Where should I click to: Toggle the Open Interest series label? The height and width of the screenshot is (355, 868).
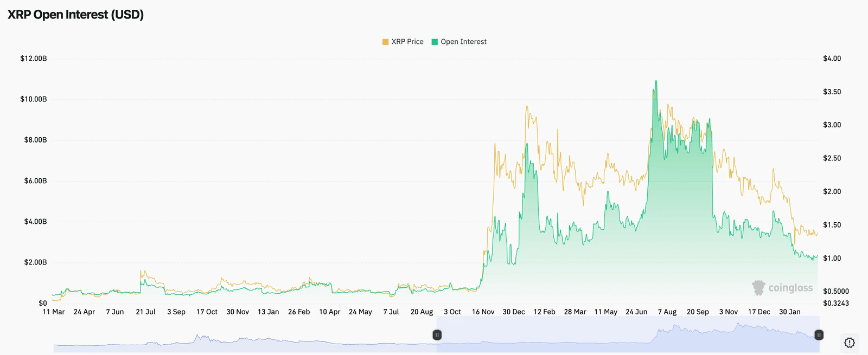click(x=463, y=42)
